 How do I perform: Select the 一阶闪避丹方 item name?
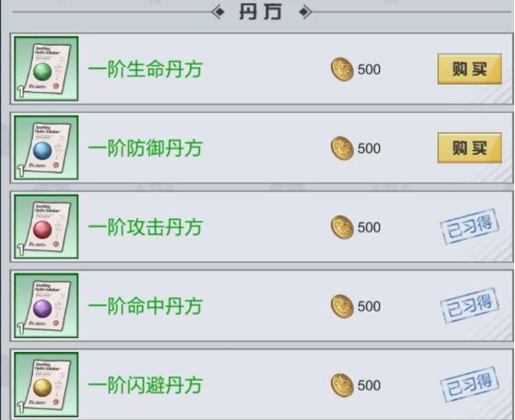(146, 385)
